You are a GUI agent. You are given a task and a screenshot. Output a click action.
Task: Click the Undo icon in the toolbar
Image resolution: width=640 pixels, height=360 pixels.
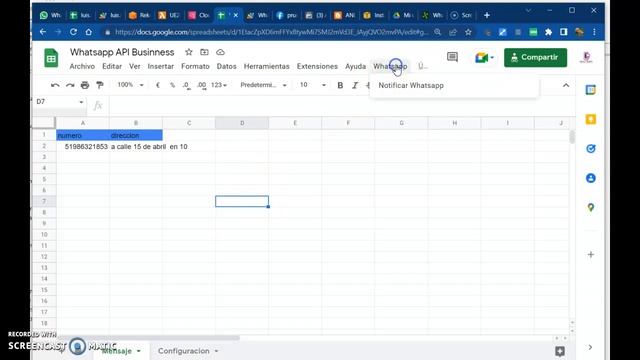[x=55, y=85]
